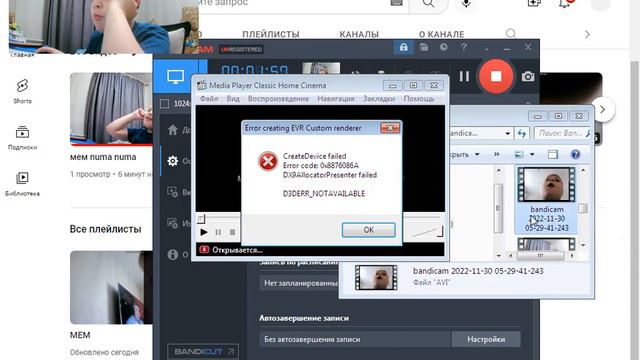The width and height of the screenshot is (640, 360).
Task: Open Bandicam About info sidebar icon
Action: pos(173,255)
